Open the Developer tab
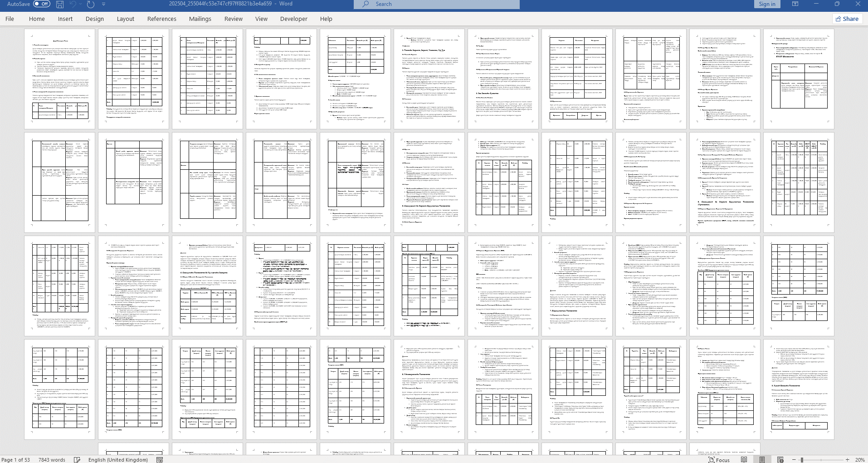This screenshot has height=463, width=868. tap(294, 19)
